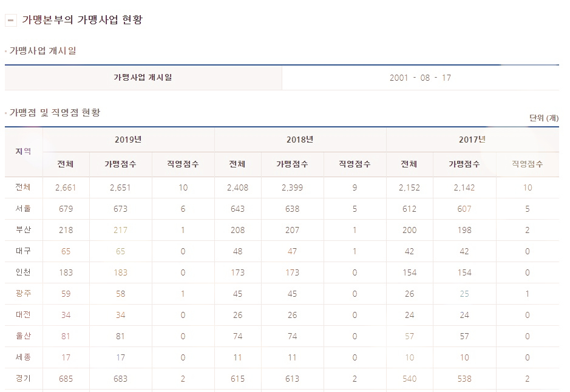Click the 2019년 가맹점수 sub-header
This screenshot has width=570, height=392.
[x=120, y=164]
